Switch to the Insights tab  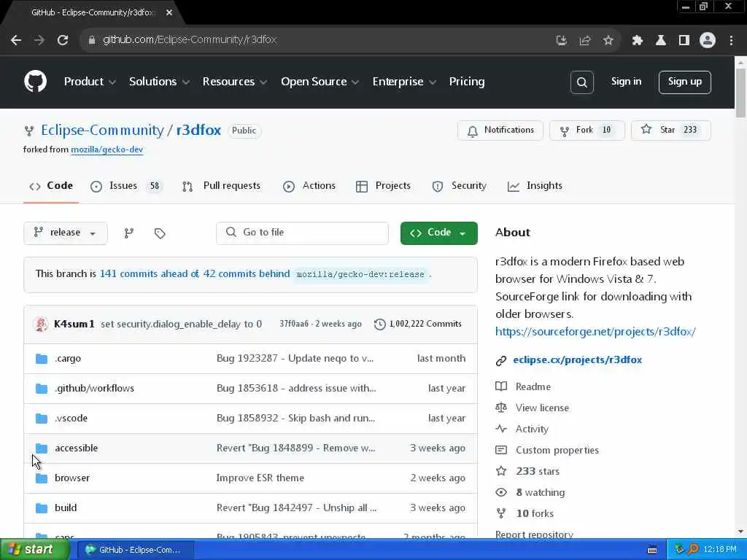535,186
